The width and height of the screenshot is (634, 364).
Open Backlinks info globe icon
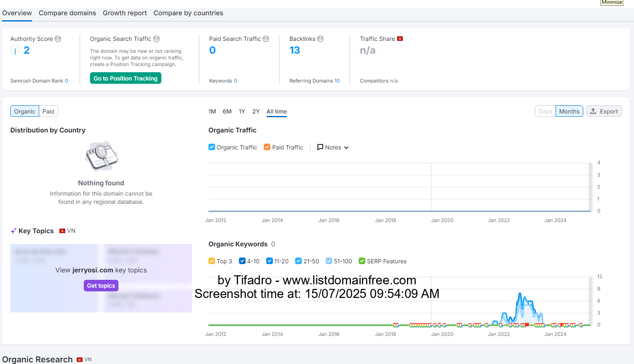point(320,39)
